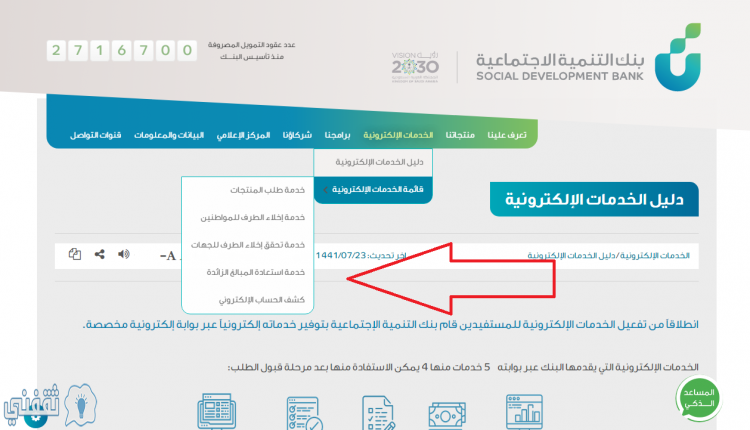Click the share icon in the toolbar
750x430 pixels.
(99, 254)
